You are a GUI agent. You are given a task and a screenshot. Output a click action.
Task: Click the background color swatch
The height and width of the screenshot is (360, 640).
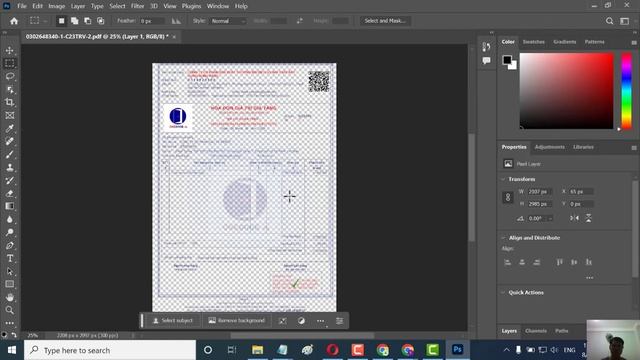514,66
